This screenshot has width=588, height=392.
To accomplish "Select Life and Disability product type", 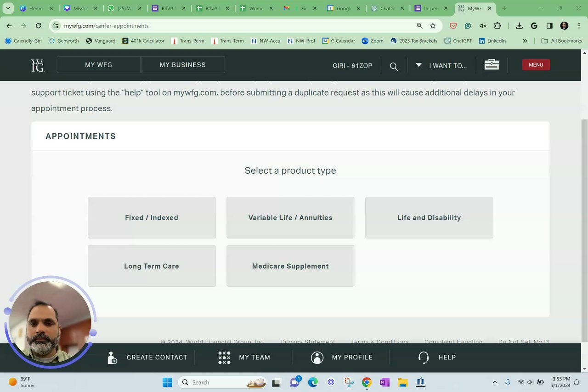I will pos(429,218).
